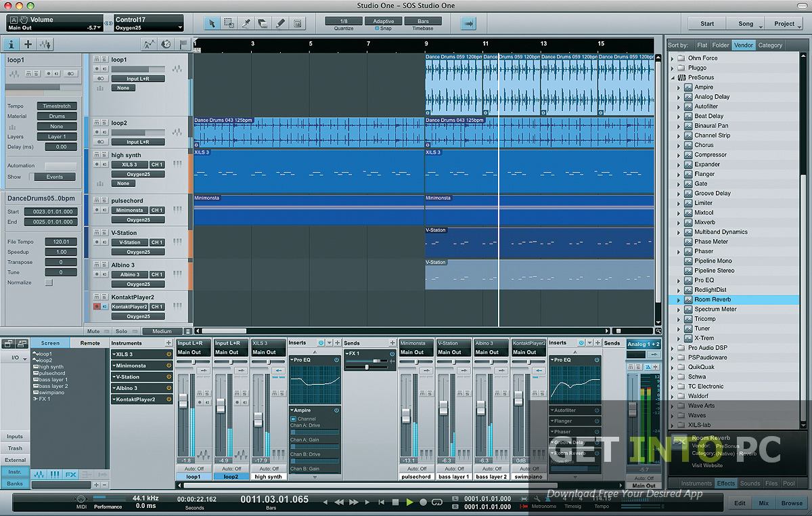The height and width of the screenshot is (516, 812).
Task: Open the Bars timebase dropdown
Action: coord(423,21)
